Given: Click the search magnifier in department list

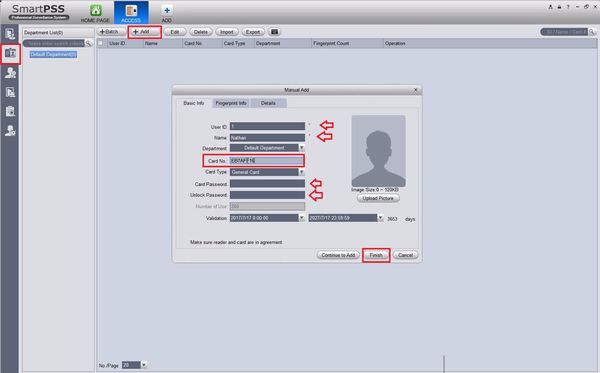Looking at the screenshot, I should (88, 44).
